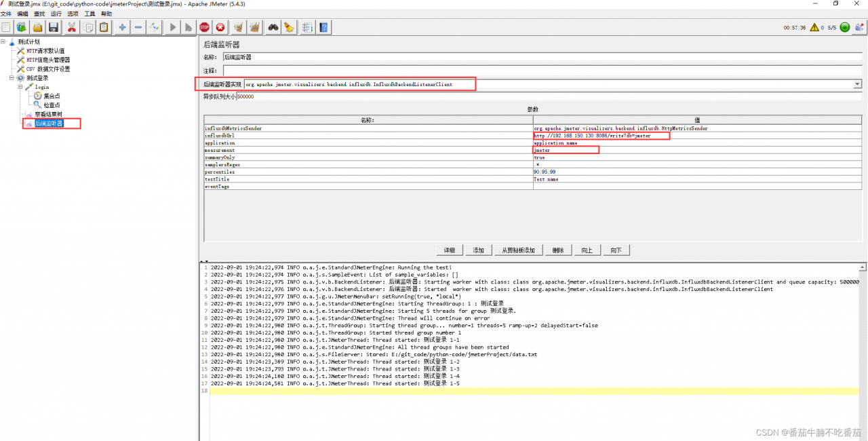
Task: Stop the test with STOP icon
Action: (x=204, y=27)
